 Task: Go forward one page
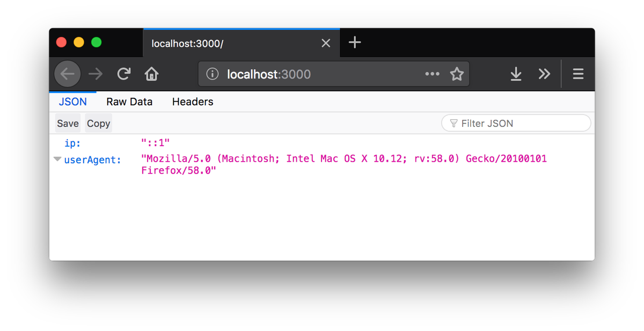pyautogui.click(x=96, y=74)
